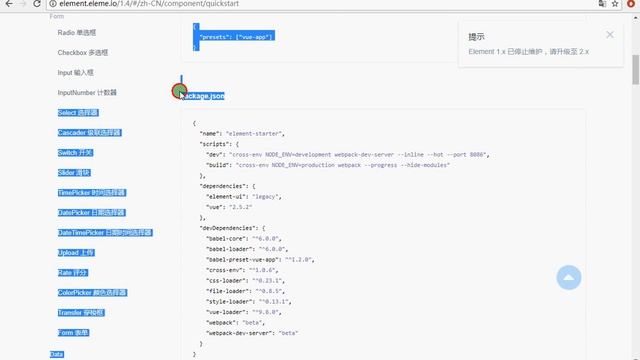Open Upload 上传 sidebar link
This screenshot has height=360, width=640.
[76, 253]
